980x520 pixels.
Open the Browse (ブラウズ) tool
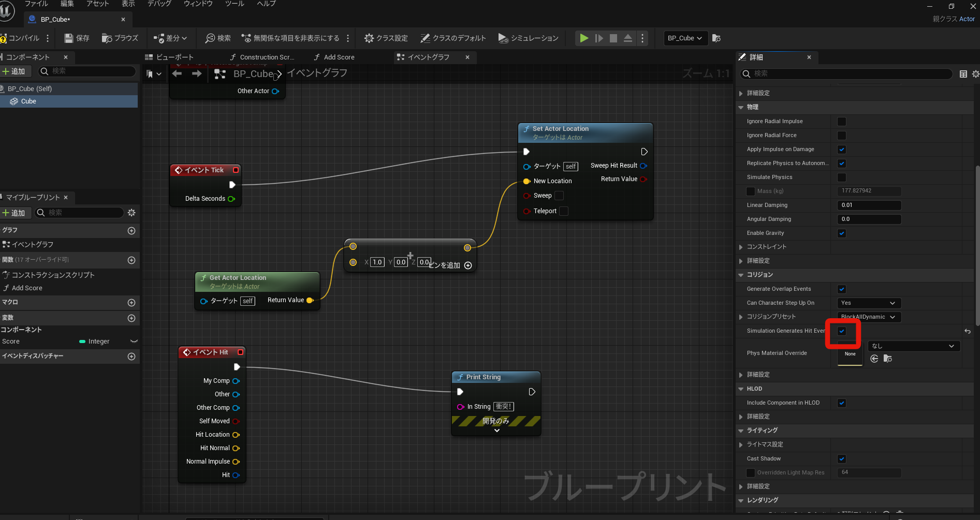click(x=120, y=38)
